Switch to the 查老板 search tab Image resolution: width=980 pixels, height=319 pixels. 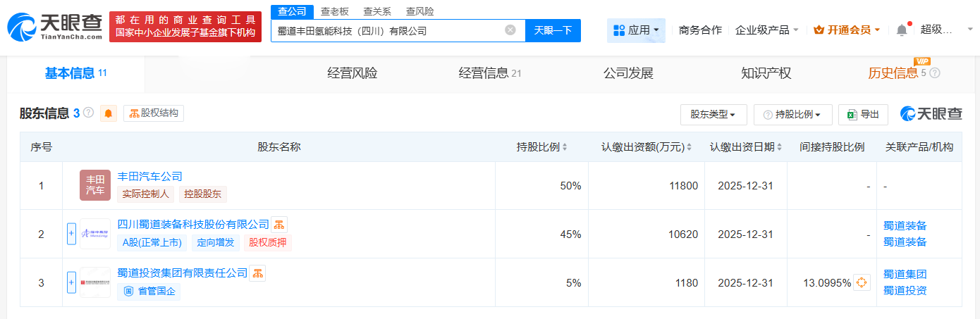click(334, 11)
